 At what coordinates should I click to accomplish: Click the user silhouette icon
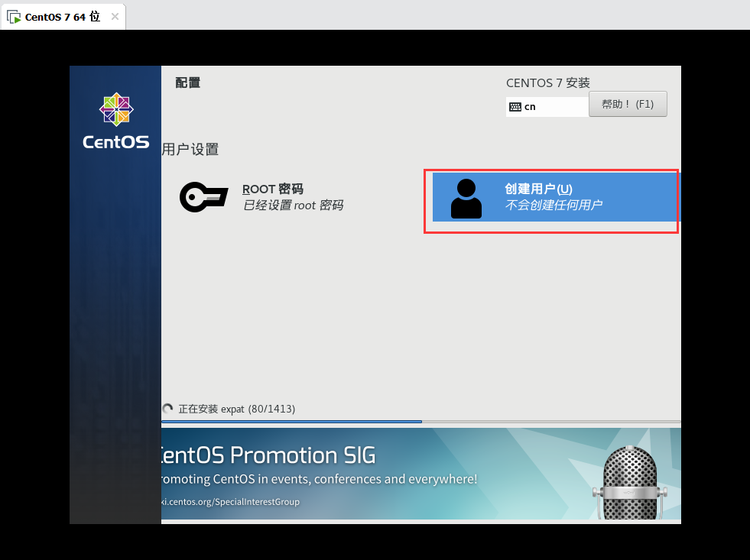coord(466,199)
